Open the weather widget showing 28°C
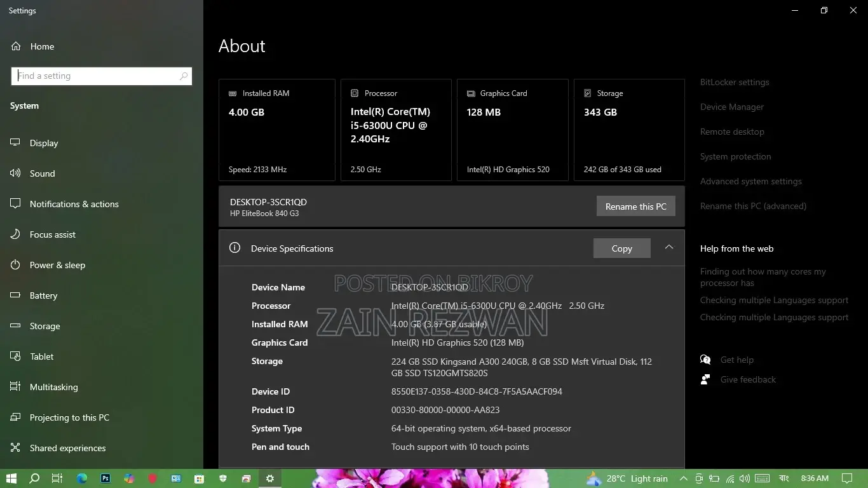The height and width of the screenshot is (488, 868). pyautogui.click(x=627, y=478)
